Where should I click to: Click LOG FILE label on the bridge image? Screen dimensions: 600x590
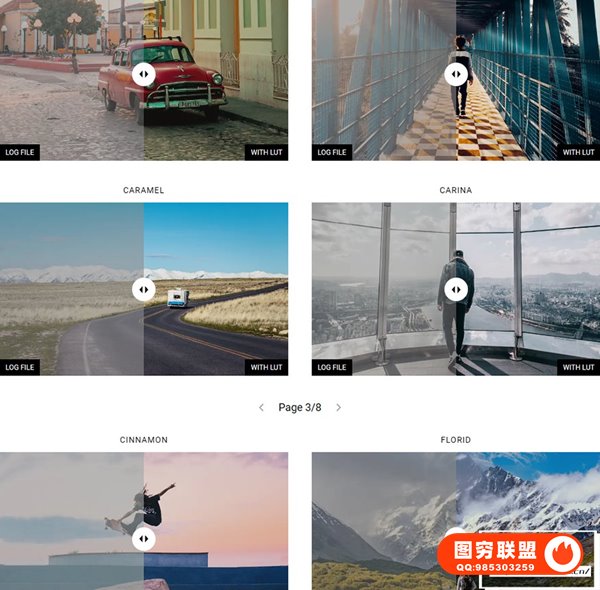(332, 152)
